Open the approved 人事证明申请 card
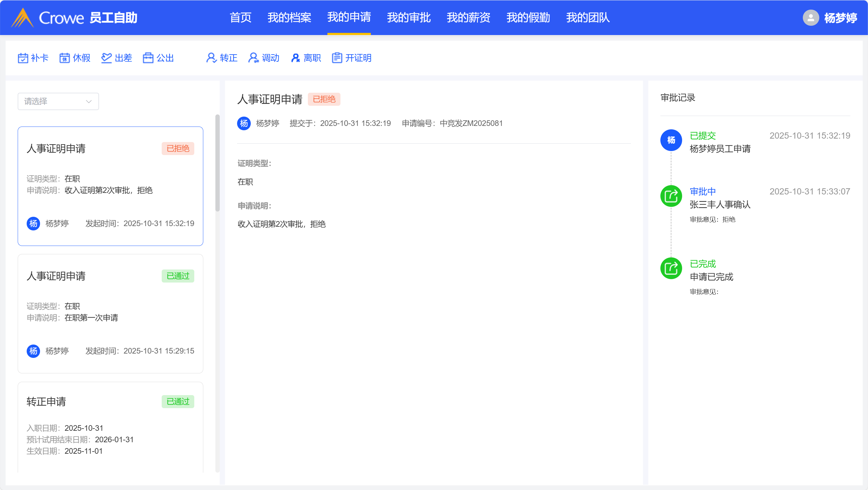The image size is (868, 490). tap(110, 313)
